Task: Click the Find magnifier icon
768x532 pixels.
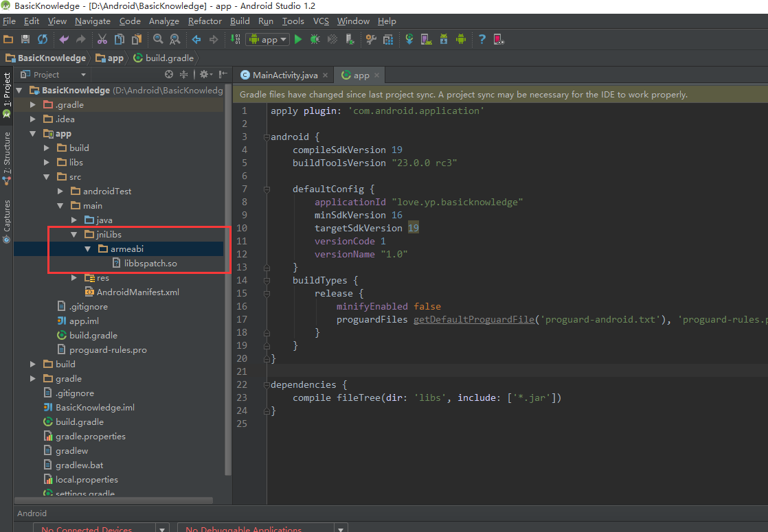Action: point(158,40)
